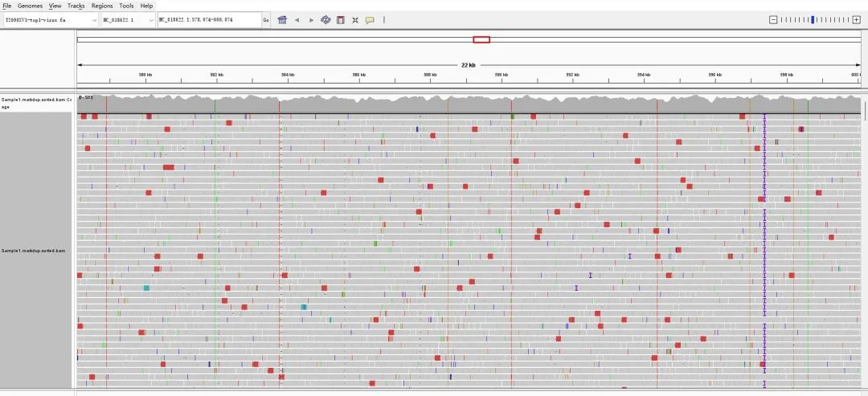Image resolution: width=868 pixels, height=396 pixels.
Task: Click the purple insertion marker column in reads
Action: (764, 249)
